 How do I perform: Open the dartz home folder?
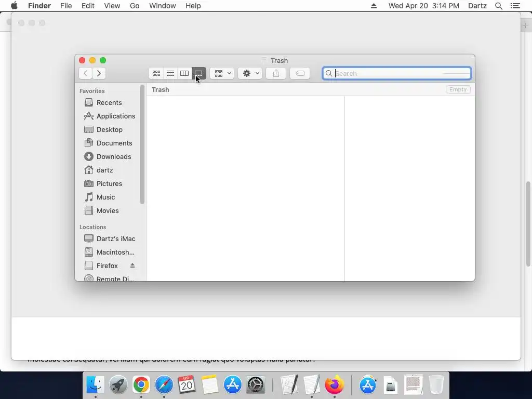109,170
